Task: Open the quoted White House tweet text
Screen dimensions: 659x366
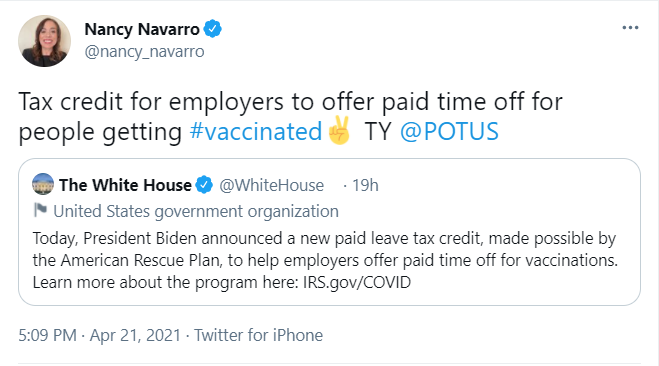Action: coord(325,260)
